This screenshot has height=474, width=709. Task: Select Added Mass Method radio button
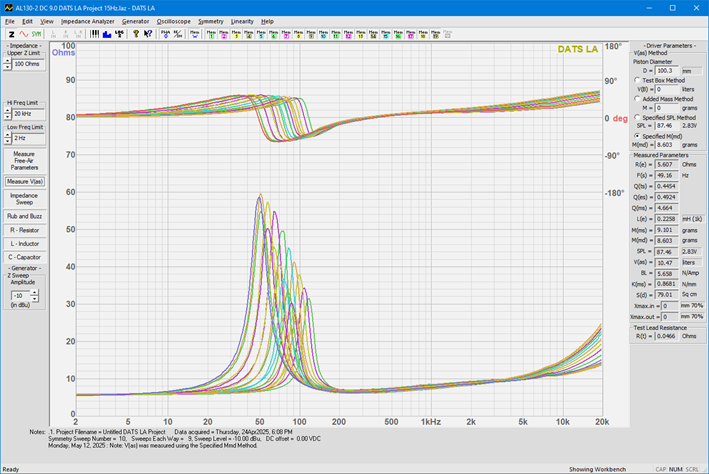click(637, 99)
